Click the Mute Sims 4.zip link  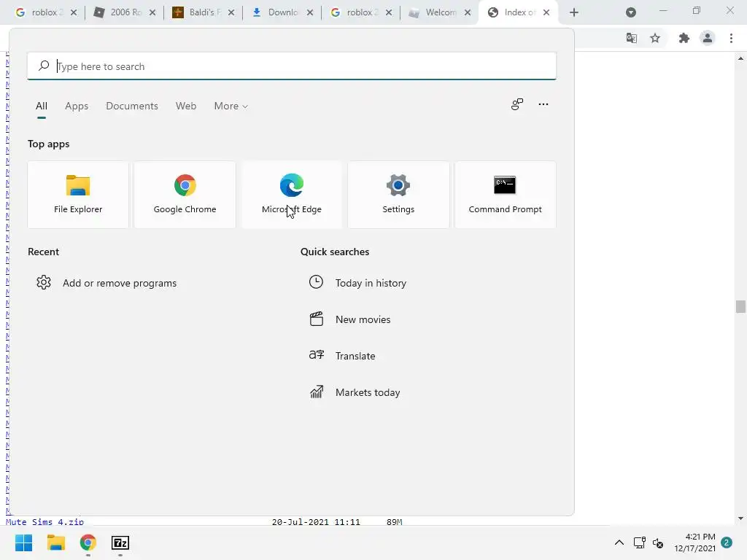pyautogui.click(x=44, y=522)
